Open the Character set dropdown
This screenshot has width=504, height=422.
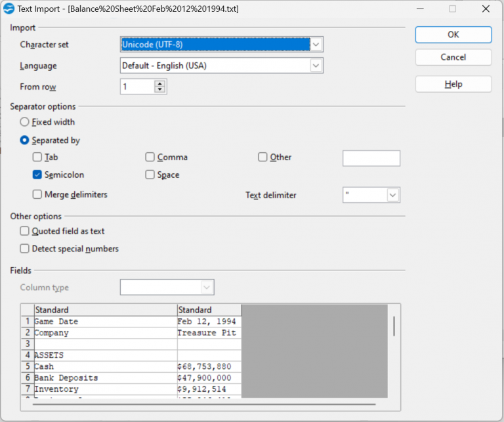tap(316, 45)
